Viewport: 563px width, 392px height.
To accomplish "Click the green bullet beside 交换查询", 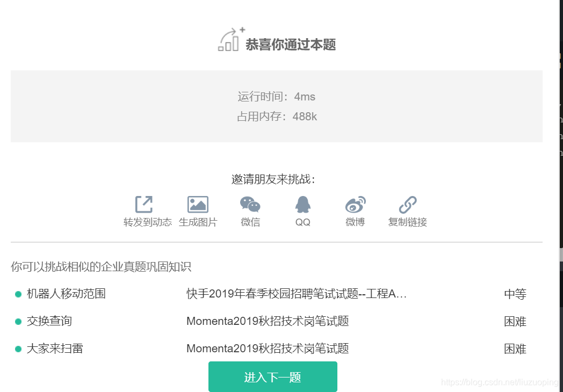I will point(18,322).
